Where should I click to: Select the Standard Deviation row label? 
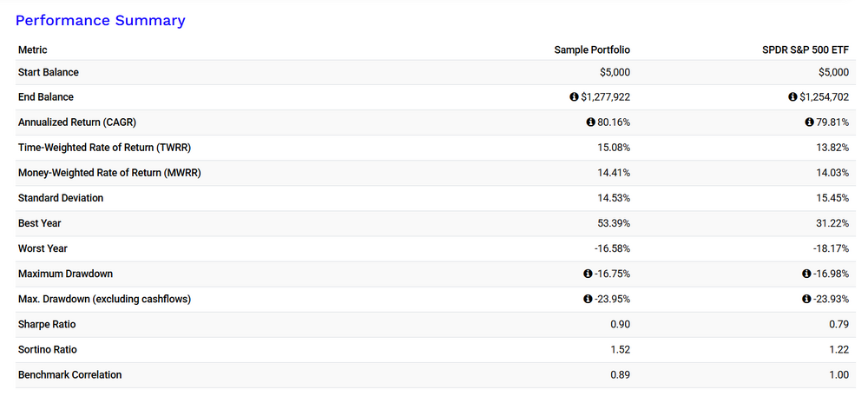pyautogui.click(x=61, y=198)
